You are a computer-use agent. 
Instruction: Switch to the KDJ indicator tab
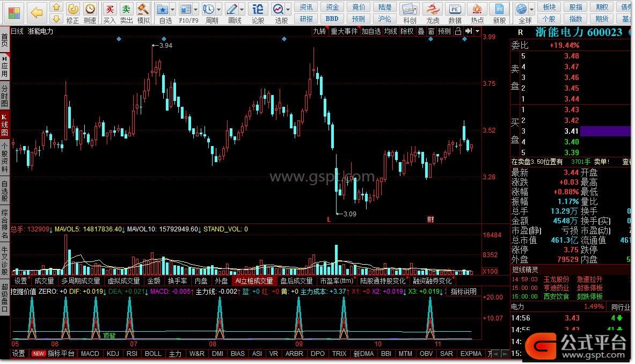click(113, 353)
